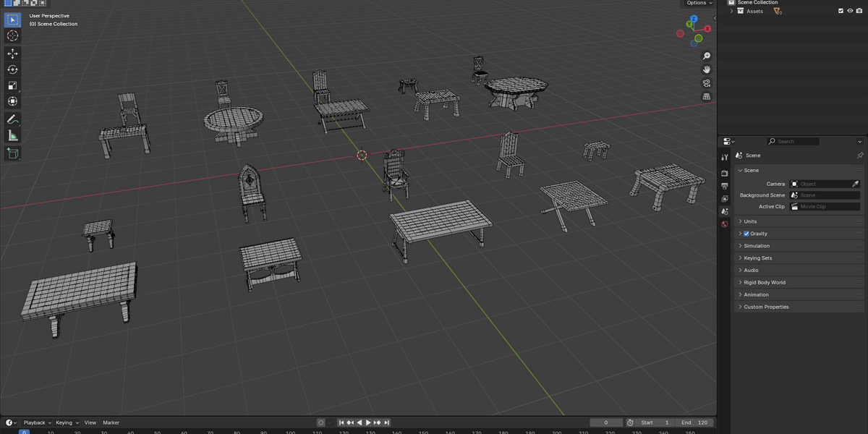The height and width of the screenshot is (434, 868).
Task: Click the End frame field
Action: tap(695, 422)
